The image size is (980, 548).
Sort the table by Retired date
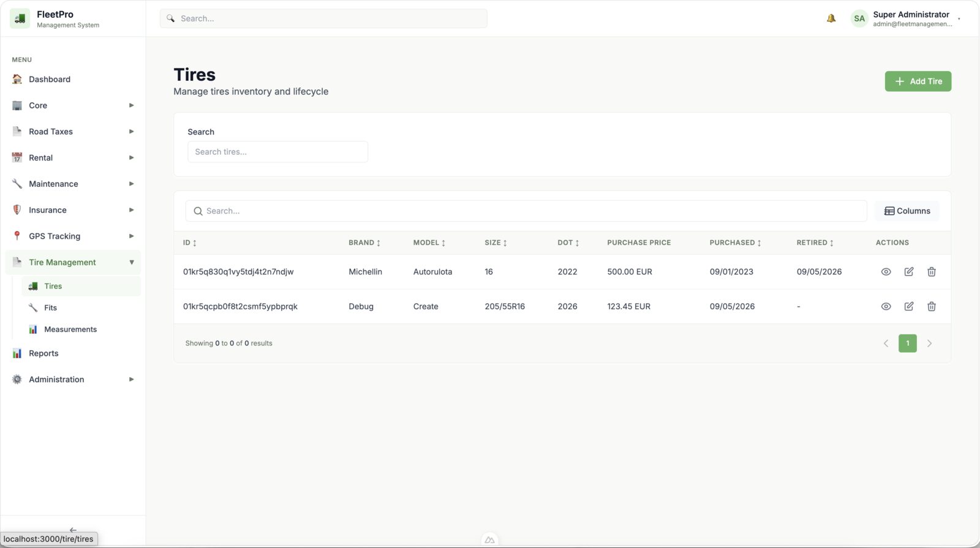click(815, 243)
